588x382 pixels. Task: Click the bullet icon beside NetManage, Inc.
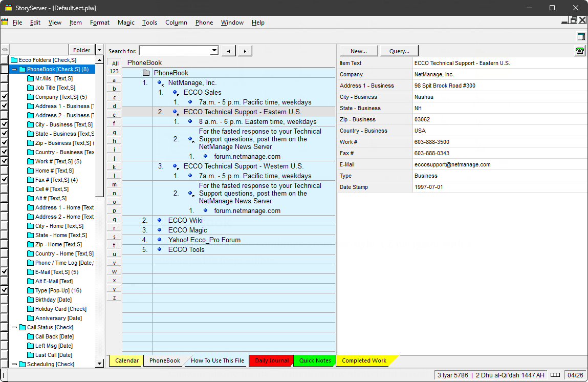[160, 83]
